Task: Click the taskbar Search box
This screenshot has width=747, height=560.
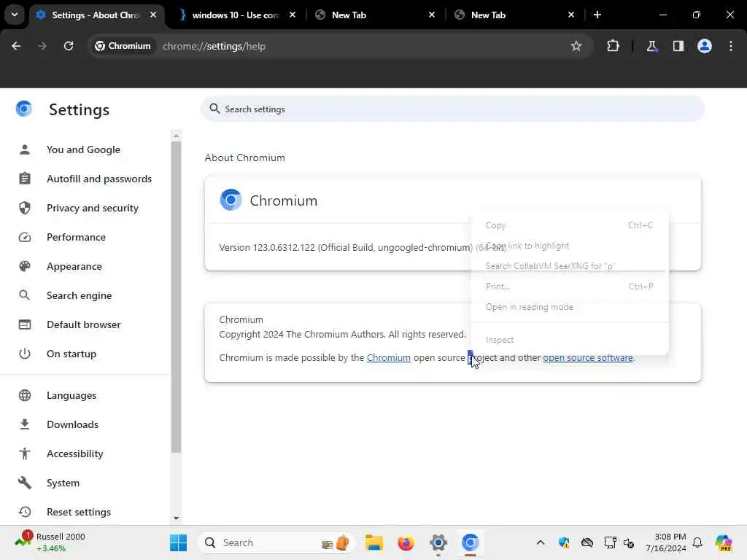Action: (276, 542)
